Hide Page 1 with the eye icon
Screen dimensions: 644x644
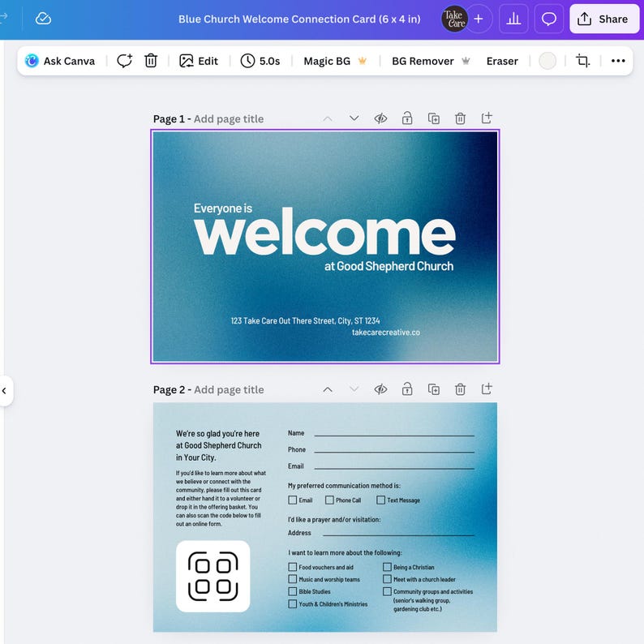(x=380, y=118)
